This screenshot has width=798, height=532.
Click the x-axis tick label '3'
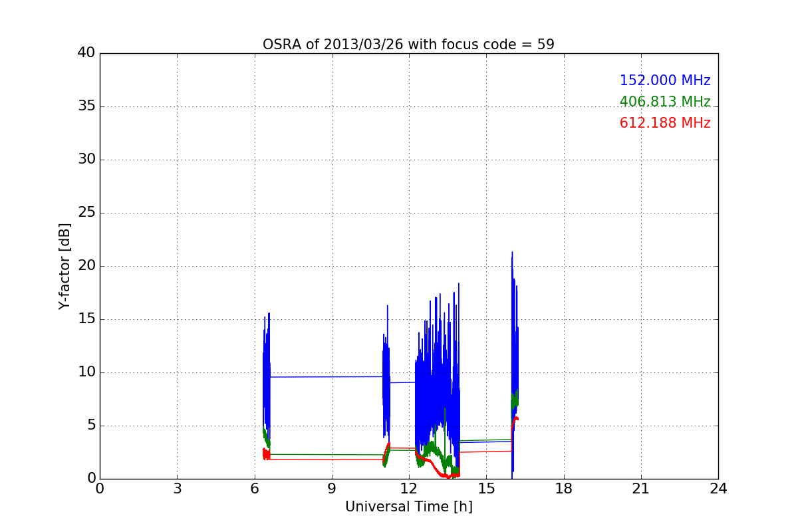click(177, 489)
